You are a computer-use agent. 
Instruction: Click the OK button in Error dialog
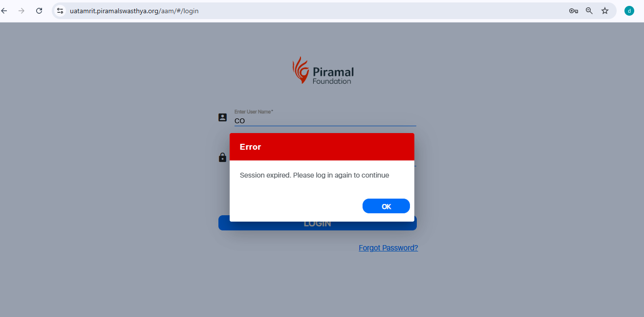[x=386, y=206]
